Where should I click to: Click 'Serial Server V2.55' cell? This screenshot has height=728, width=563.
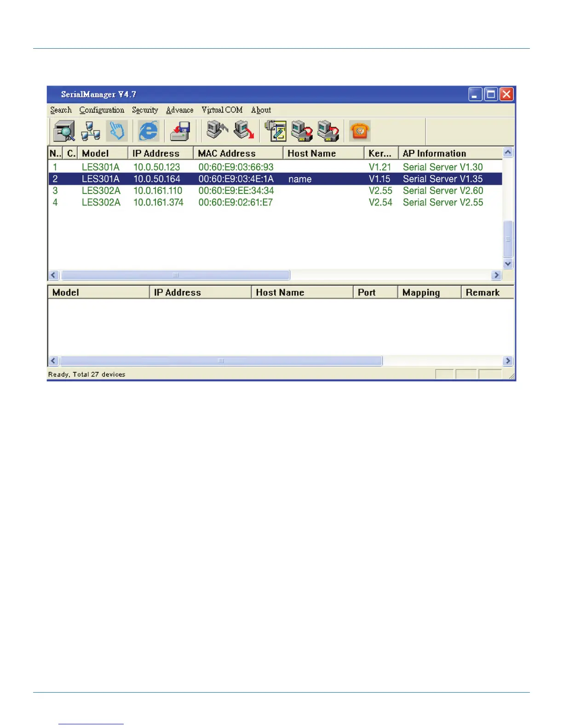[x=443, y=203]
